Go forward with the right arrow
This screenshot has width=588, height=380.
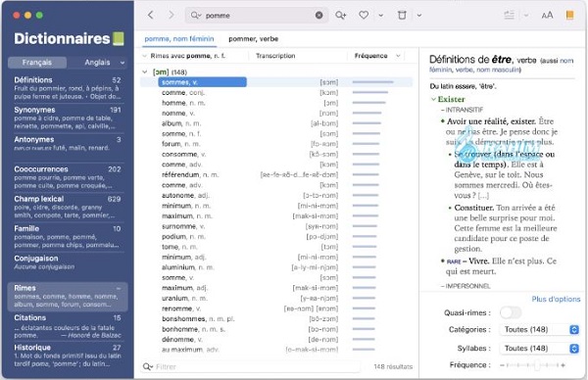pos(171,15)
